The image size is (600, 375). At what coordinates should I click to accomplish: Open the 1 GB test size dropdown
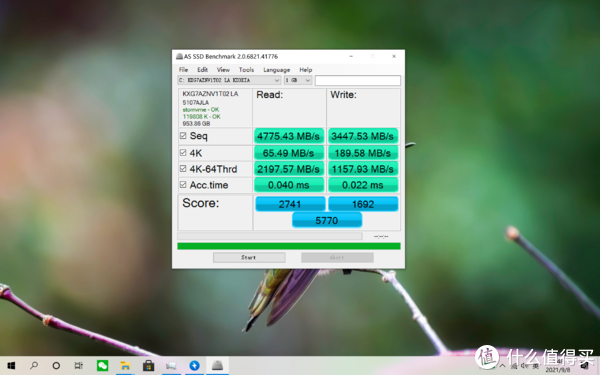pyautogui.click(x=298, y=80)
